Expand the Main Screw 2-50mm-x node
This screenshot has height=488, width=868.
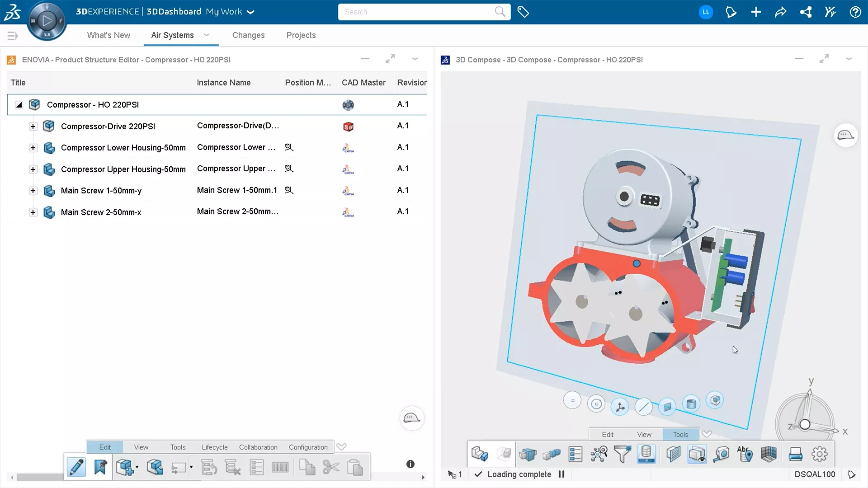coord(33,212)
